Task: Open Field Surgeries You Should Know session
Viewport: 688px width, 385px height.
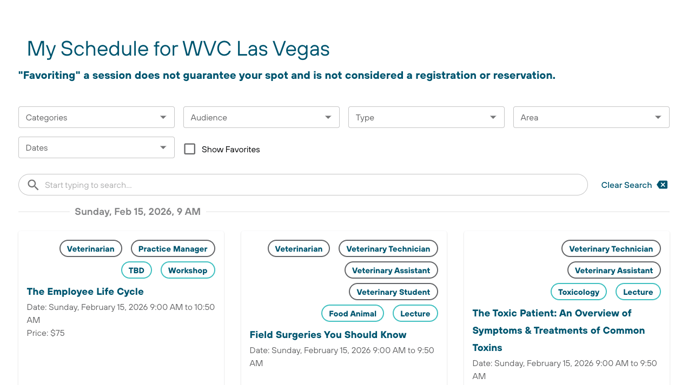Action: click(328, 335)
